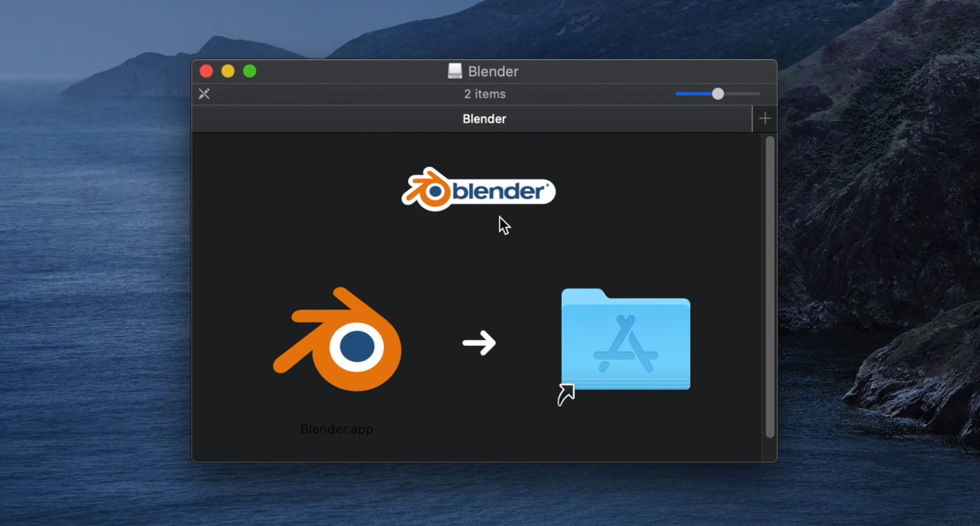The image size is (980, 526).
Task: Minimize the Blender window with the yellow button
Action: (x=228, y=71)
